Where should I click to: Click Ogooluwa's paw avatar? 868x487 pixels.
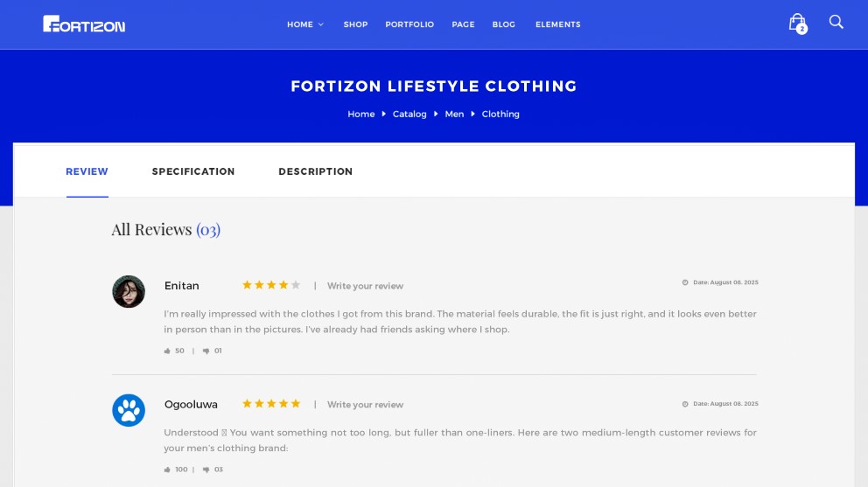click(x=129, y=410)
